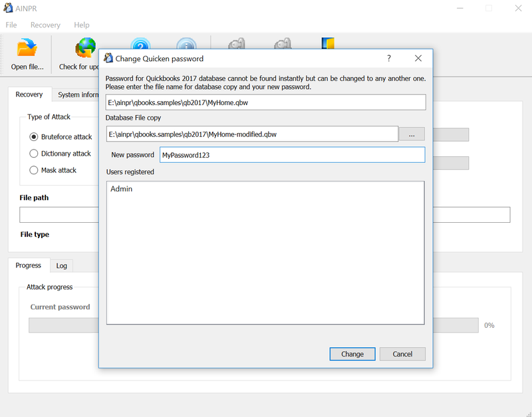Open the Recovery menu
532x417 pixels.
(x=45, y=25)
